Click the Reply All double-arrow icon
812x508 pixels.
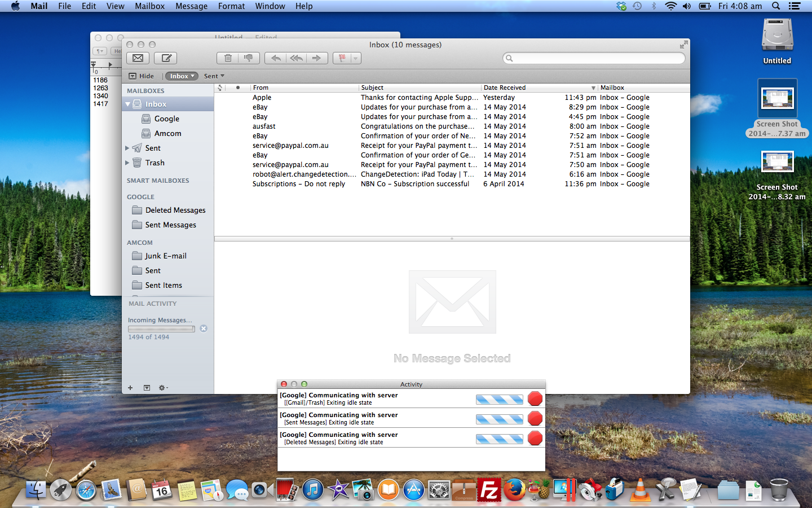tap(297, 58)
